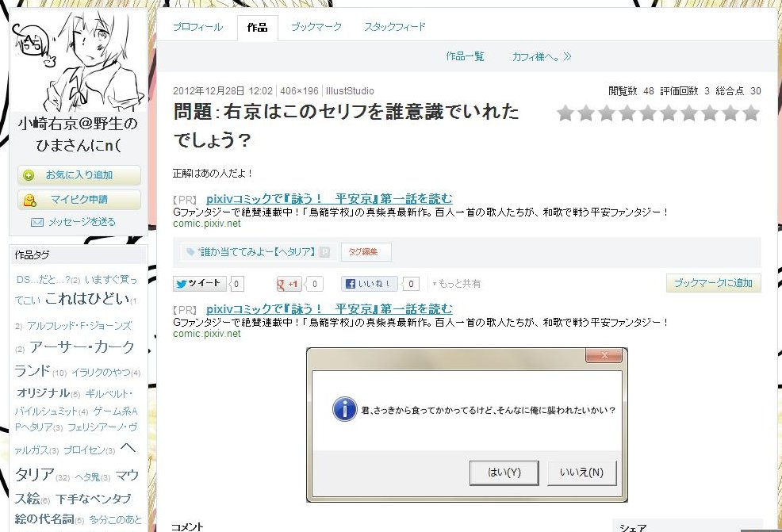
Task: Click the first comic.pixiv.net URL
Action: [206, 224]
